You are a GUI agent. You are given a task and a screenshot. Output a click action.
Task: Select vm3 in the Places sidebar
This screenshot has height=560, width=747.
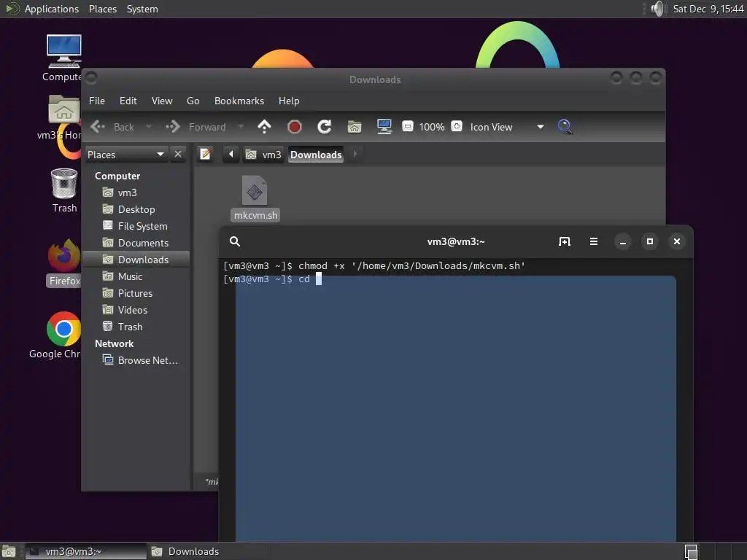tap(136, 192)
